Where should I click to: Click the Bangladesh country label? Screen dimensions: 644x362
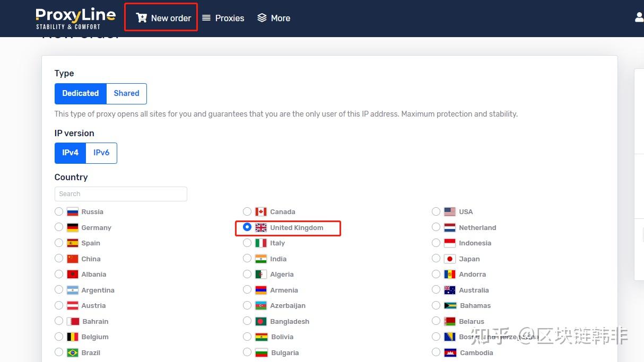tap(290, 322)
